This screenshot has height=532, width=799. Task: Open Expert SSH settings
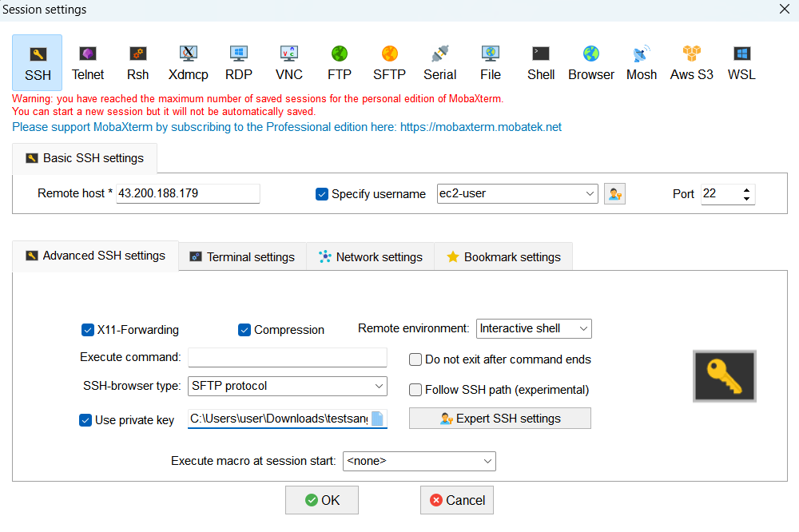(x=500, y=419)
